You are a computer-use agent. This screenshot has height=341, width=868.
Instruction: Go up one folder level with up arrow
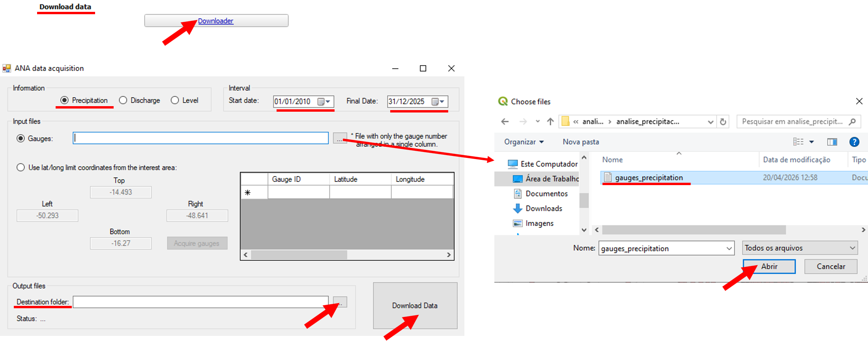pyautogui.click(x=550, y=122)
